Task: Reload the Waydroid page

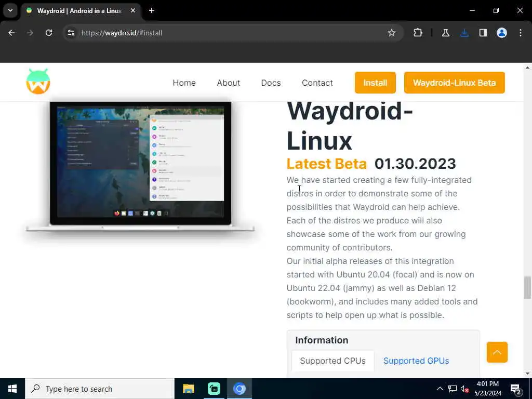Action: tap(49, 33)
